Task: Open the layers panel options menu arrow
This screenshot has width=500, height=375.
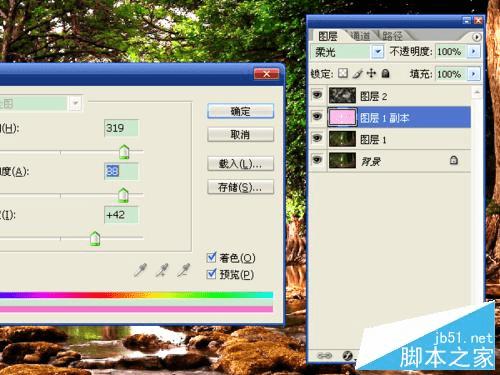Action: click(477, 37)
